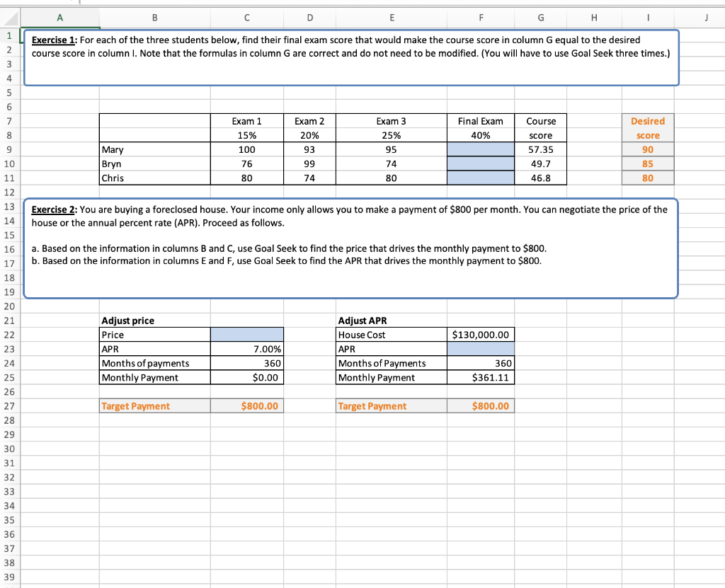The height and width of the screenshot is (588, 725).
Task: Select the 20% weight cell
Action: [x=309, y=135]
